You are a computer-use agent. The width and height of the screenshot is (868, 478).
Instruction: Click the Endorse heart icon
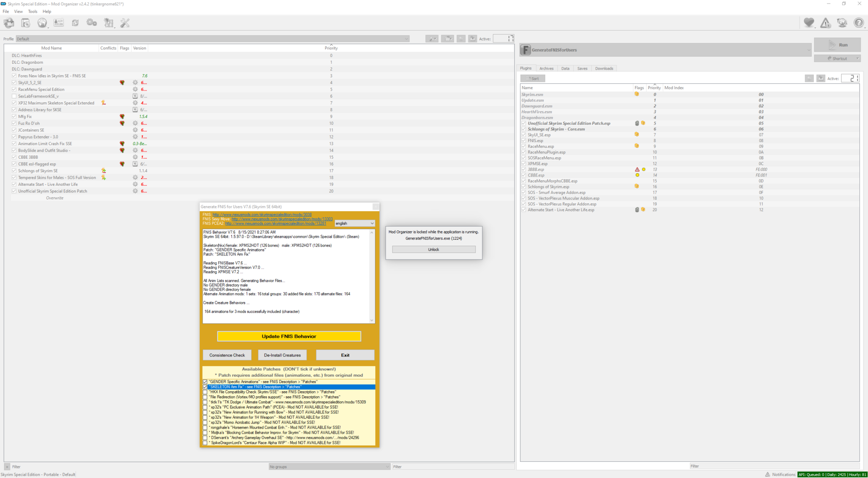[x=809, y=23]
